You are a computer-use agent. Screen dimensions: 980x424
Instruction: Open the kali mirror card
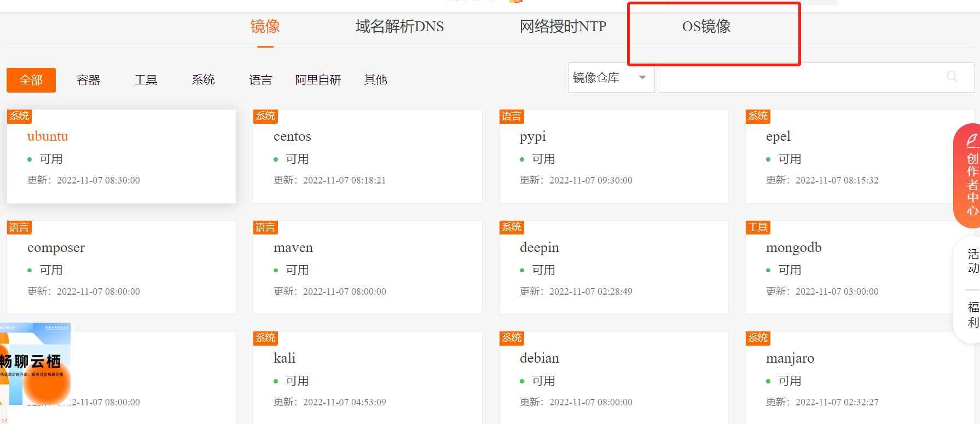pyautogui.click(x=368, y=377)
